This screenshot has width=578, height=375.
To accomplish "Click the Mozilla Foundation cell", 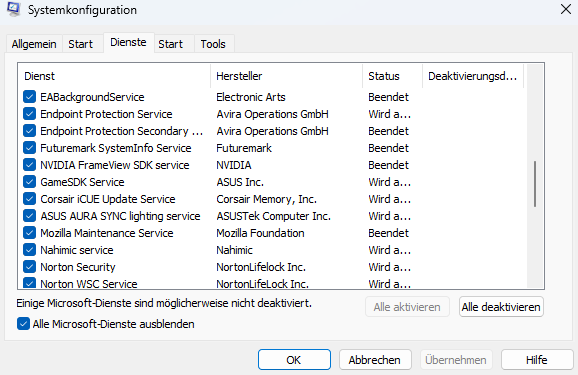I will [260, 233].
